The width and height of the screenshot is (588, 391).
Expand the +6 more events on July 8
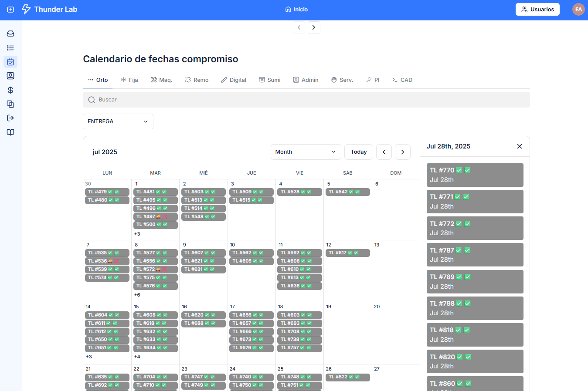137,295
